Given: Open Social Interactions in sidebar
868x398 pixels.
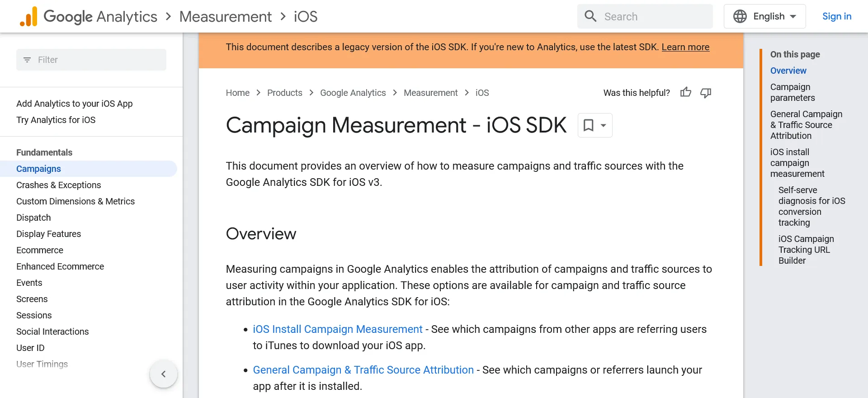Looking at the screenshot, I should [x=52, y=332].
